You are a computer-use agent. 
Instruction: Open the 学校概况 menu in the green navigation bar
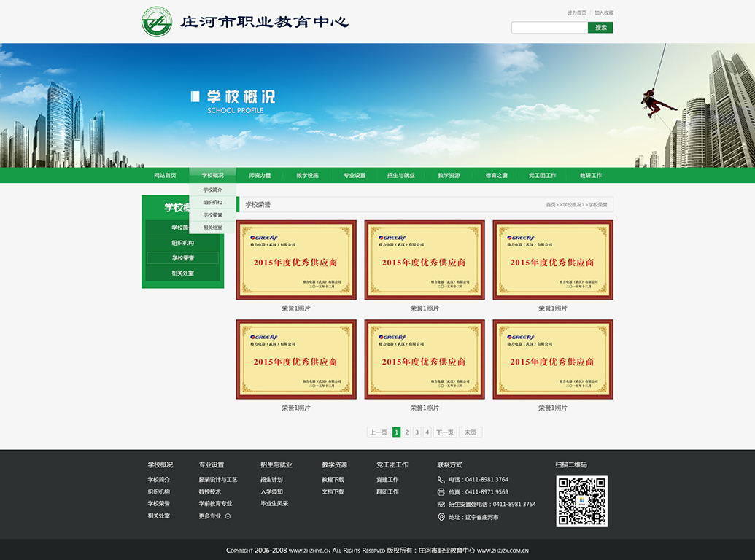point(212,176)
